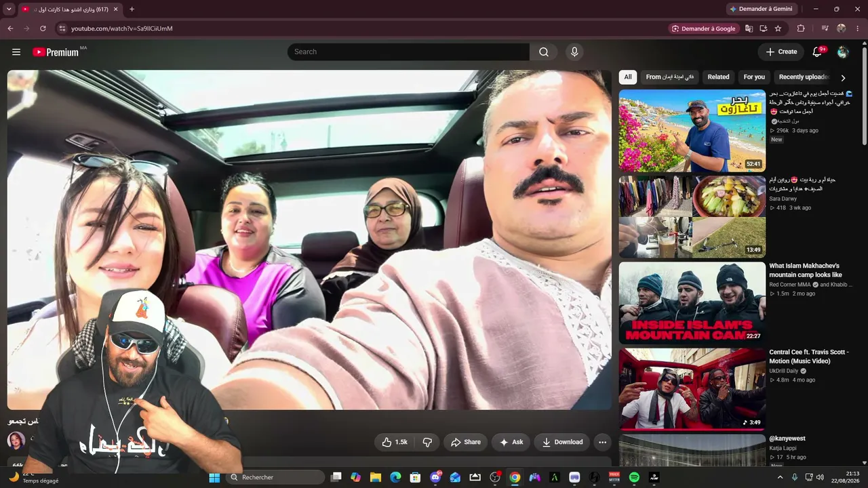Open YouTube notifications bell
The height and width of the screenshot is (488, 868).
pos(817,52)
